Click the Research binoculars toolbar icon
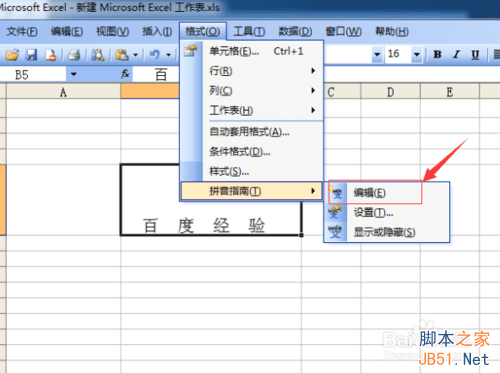 [97, 55]
